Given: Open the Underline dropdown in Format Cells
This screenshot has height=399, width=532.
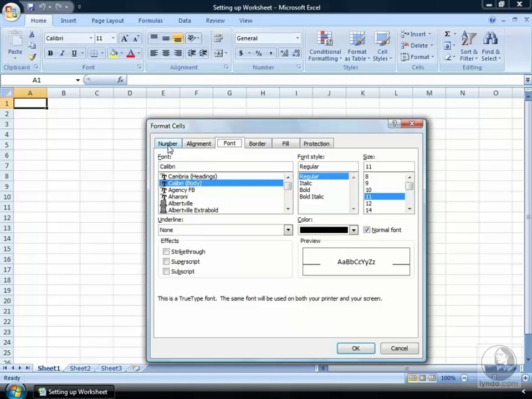Looking at the screenshot, I should (x=288, y=230).
